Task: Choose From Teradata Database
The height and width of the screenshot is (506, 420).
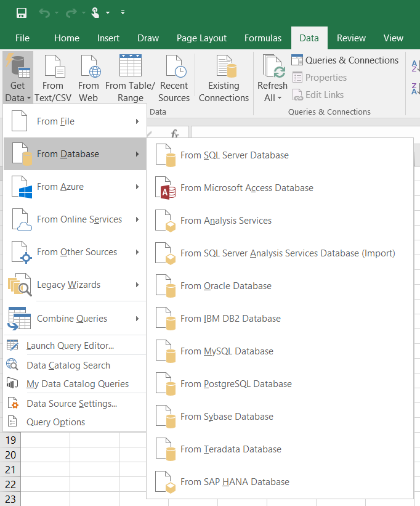Action: 280,449
